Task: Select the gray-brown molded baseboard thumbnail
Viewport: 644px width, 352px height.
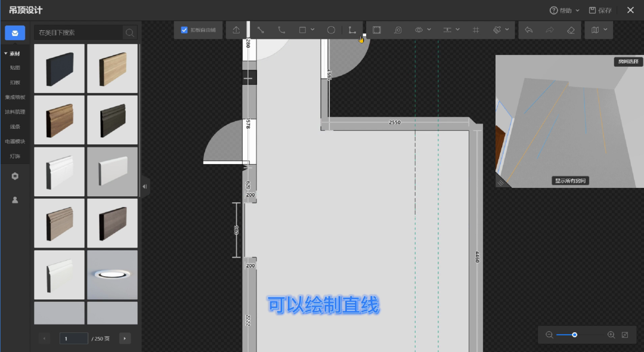Action: coord(59,223)
